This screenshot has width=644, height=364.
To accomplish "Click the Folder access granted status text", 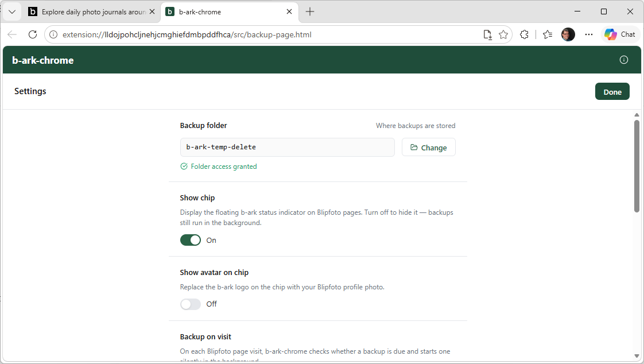I will (x=223, y=166).
